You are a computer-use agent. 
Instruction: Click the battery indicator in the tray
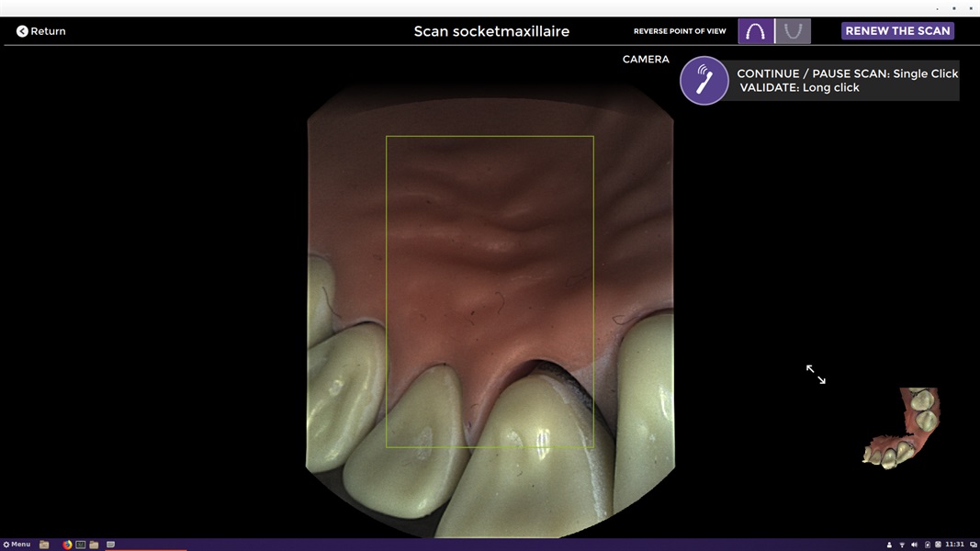click(x=927, y=544)
